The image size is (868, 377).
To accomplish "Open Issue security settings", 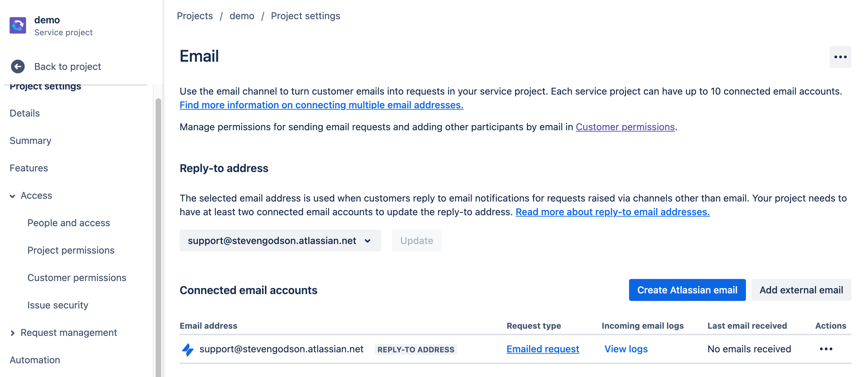I will [x=58, y=305].
